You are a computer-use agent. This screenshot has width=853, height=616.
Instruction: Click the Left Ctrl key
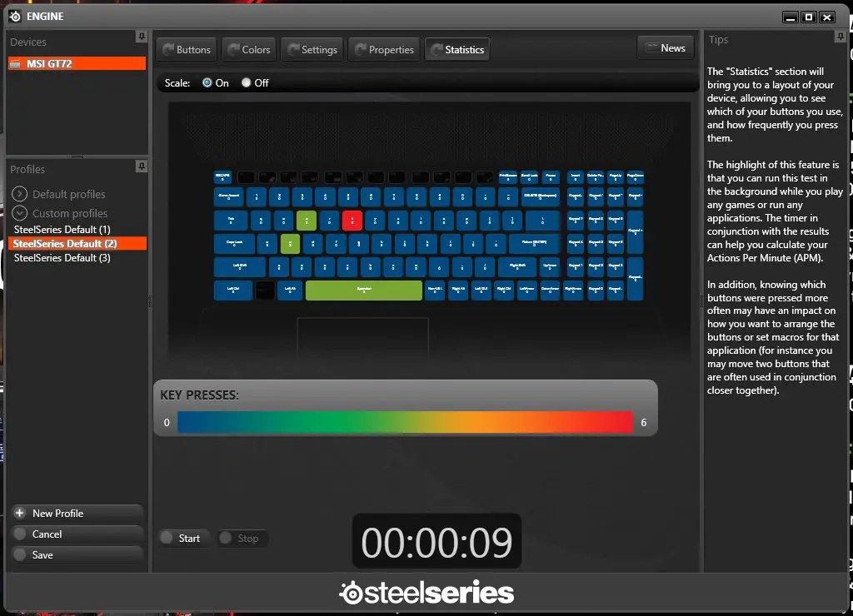[x=233, y=291]
